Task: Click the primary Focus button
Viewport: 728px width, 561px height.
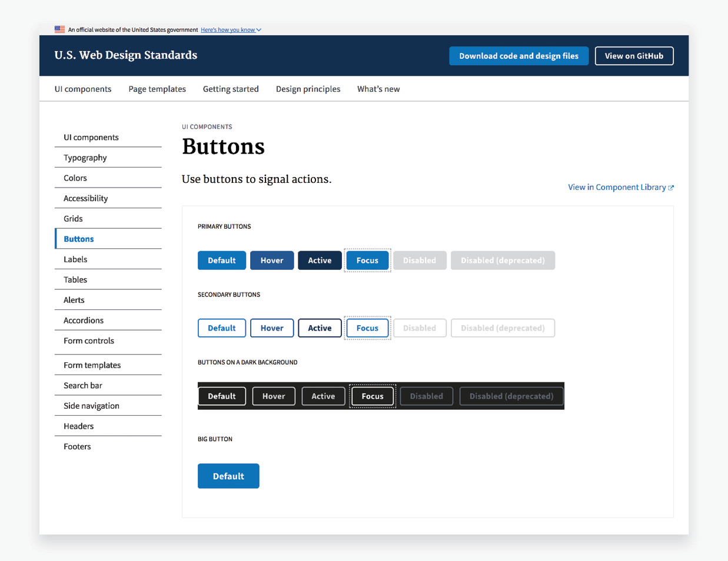Action: [367, 261]
